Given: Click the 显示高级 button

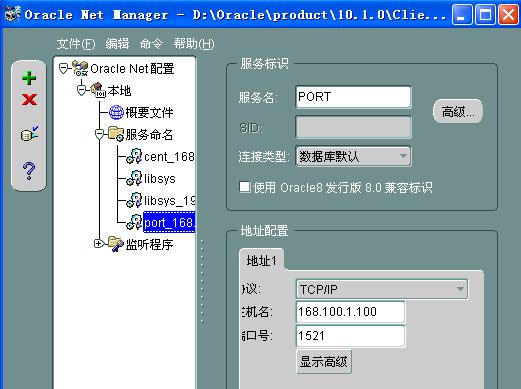Looking at the screenshot, I should 324,361.
